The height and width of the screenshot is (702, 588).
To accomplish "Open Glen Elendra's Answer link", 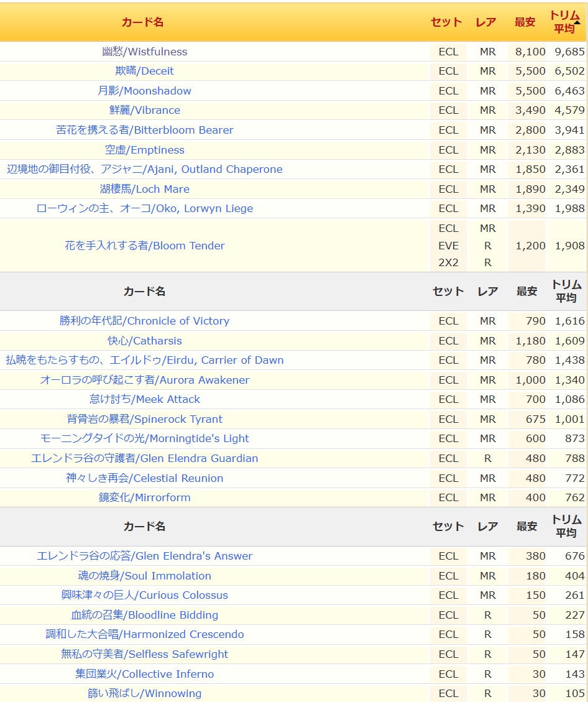I will (x=145, y=556).
